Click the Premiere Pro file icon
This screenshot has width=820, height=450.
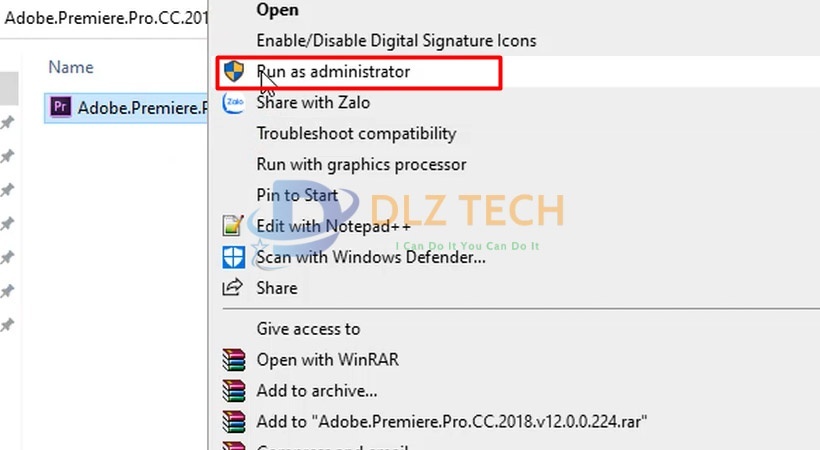pyautogui.click(x=60, y=108)
